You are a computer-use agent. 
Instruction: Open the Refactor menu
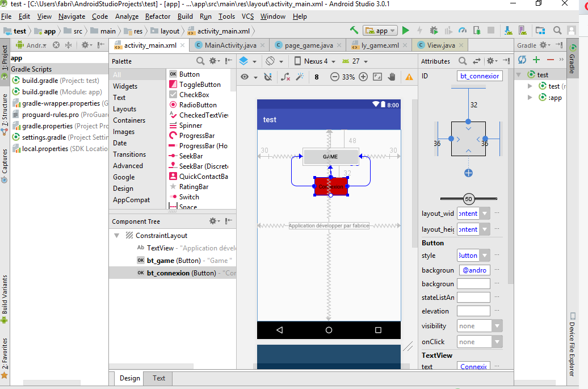pos(157,16)
